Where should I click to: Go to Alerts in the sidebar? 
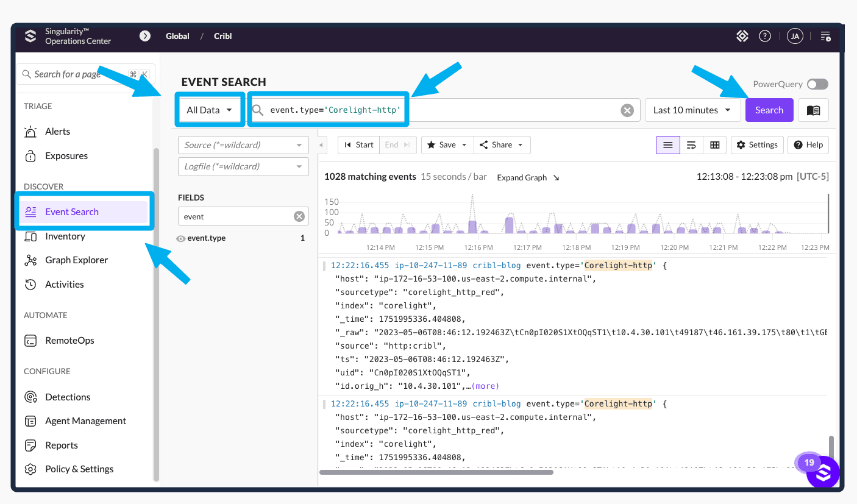pyautogui.click(x=57, y=132)
